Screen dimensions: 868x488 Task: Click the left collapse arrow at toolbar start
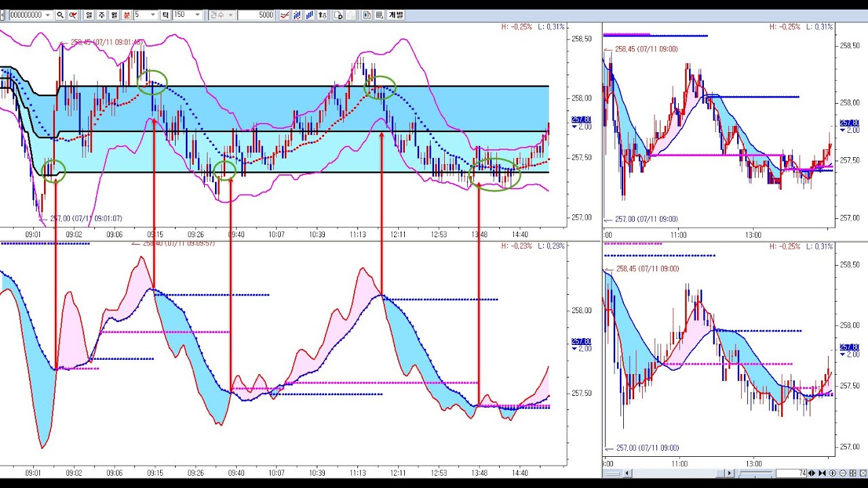pyautogui.click(x=3, y=15)
